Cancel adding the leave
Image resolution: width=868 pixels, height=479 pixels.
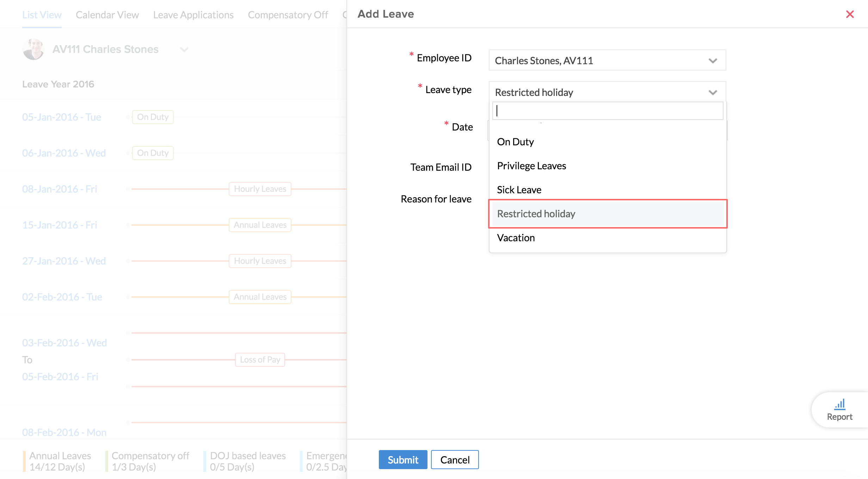tap(455, 460)
